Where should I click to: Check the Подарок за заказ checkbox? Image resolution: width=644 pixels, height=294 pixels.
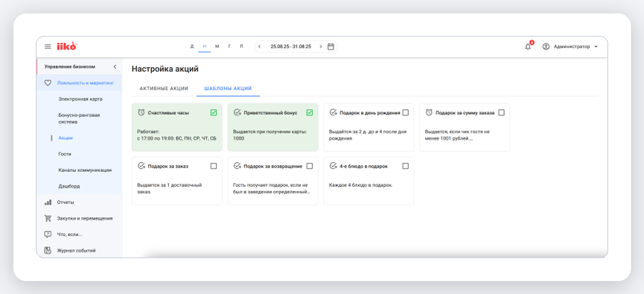(x=214, y=166)
